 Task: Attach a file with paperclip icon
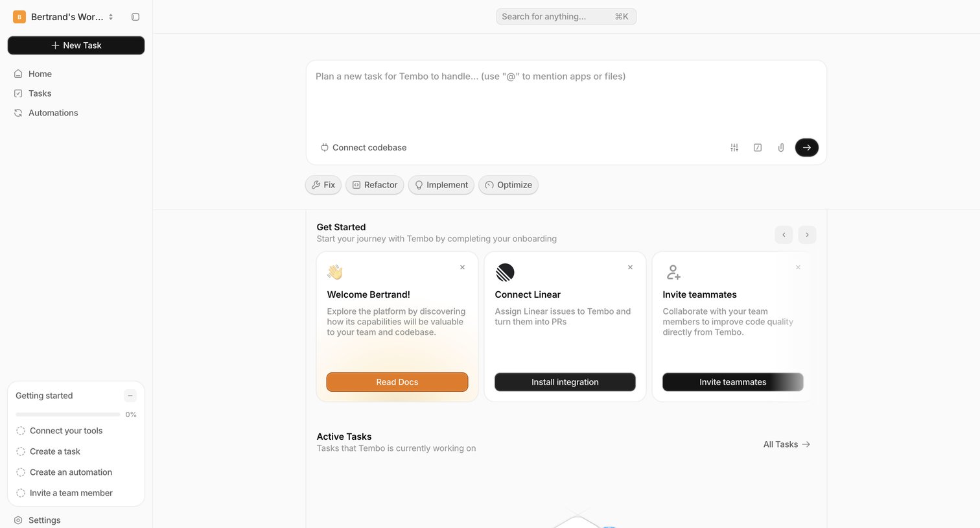[781, 148]
